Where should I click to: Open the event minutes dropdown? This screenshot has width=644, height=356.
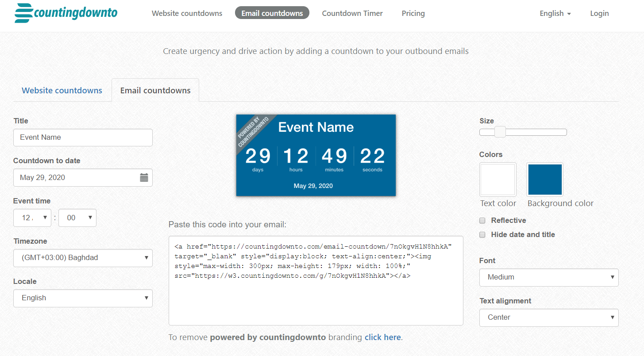77,218
